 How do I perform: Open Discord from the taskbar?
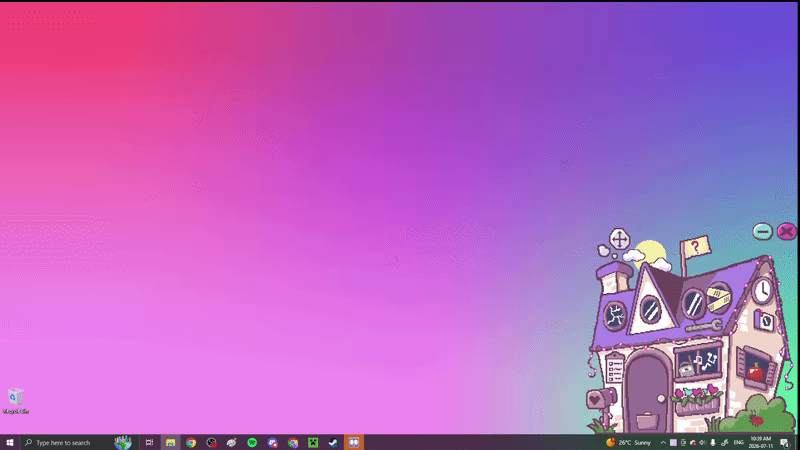pos(272,442)
